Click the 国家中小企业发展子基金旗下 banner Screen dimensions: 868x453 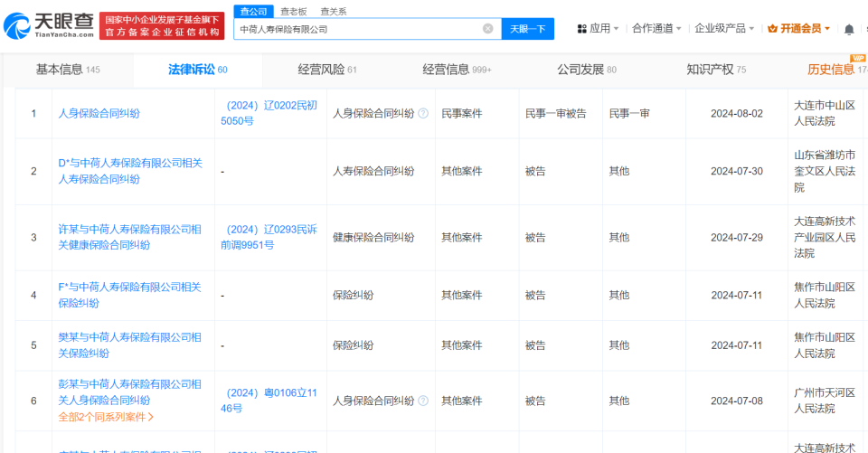(162, 25)
